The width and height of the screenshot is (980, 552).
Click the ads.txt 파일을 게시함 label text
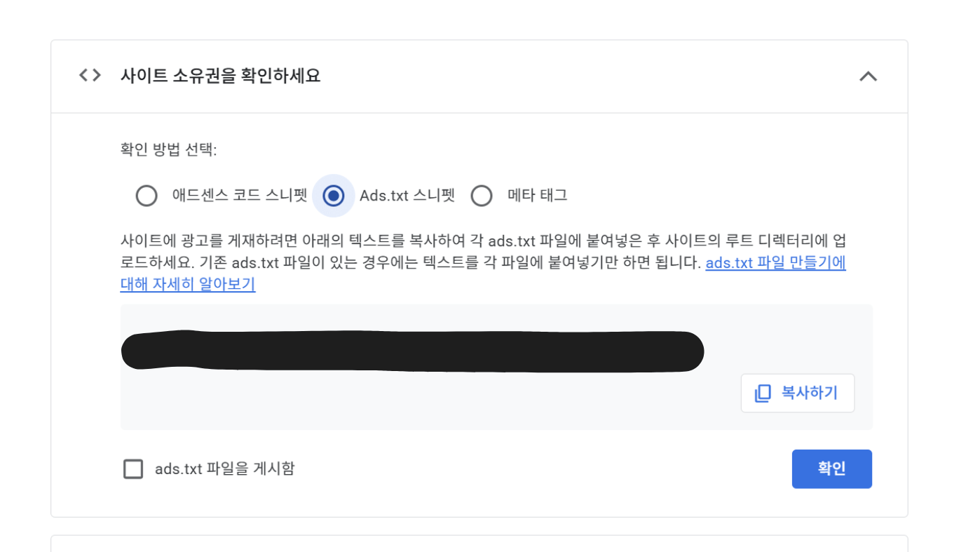click(x=224, y=469)
